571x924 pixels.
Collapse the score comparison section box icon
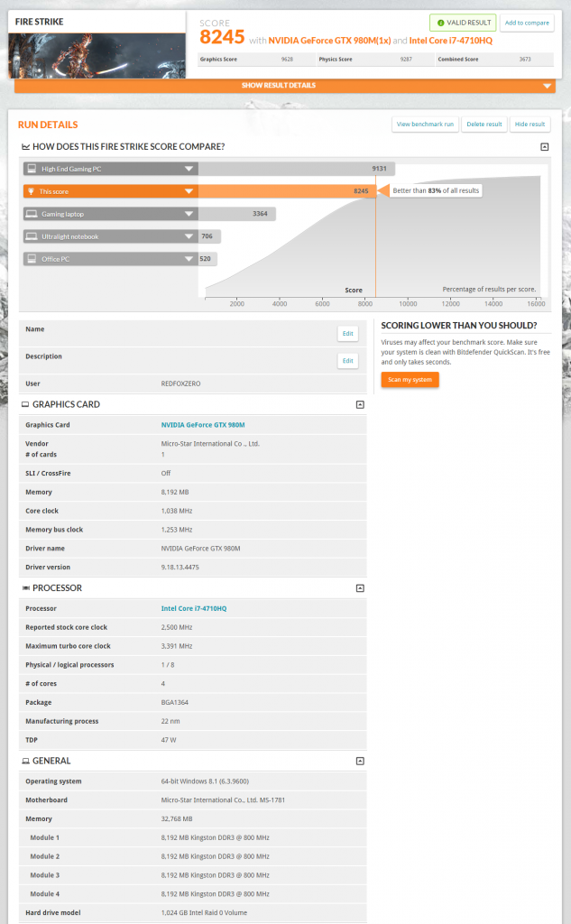(545, 147)
